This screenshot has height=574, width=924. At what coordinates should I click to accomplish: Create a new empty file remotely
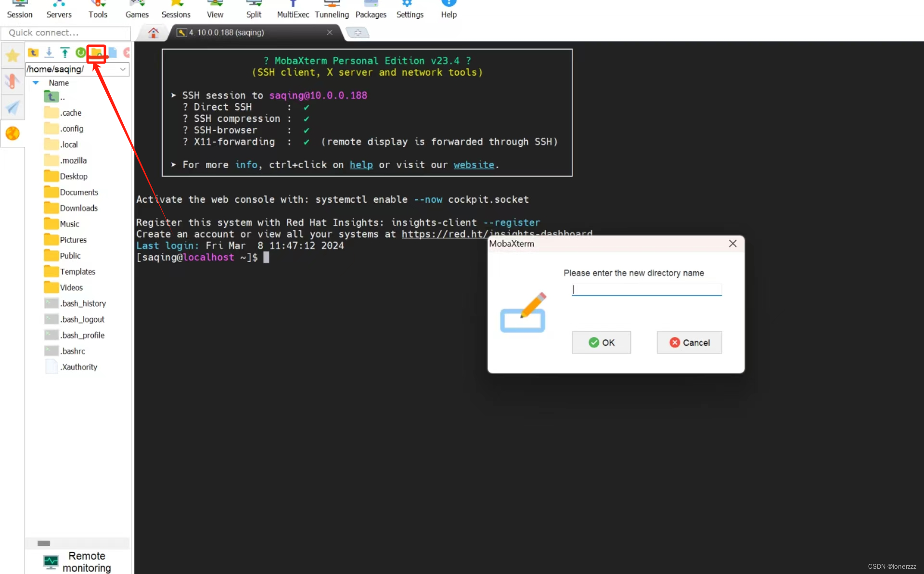[x=112, y=53]
